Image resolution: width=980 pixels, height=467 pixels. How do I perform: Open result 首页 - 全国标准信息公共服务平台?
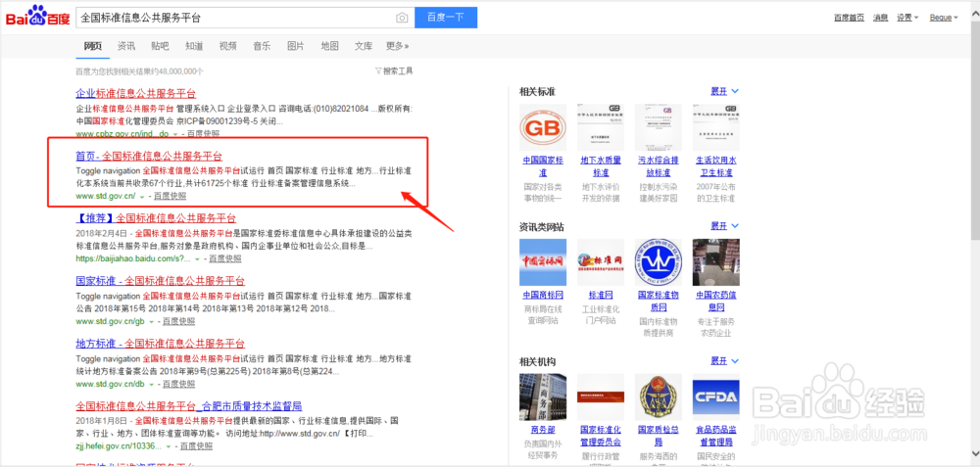(149, 156)
